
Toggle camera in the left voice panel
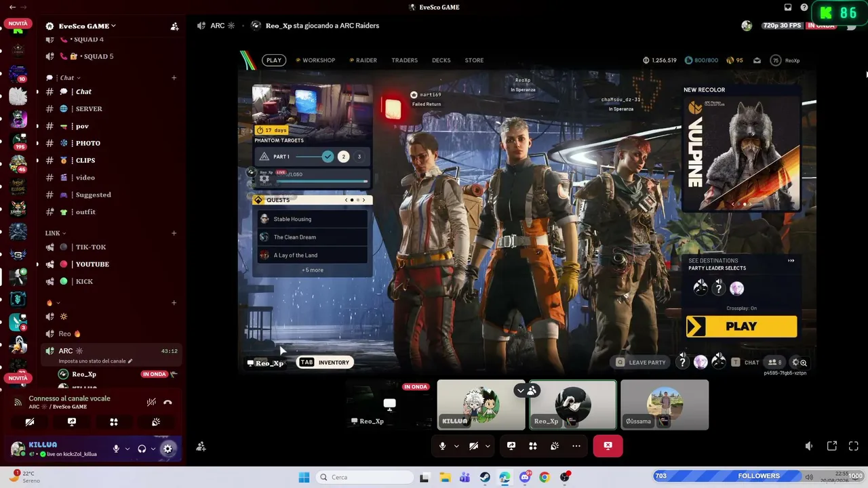[30, 422]
